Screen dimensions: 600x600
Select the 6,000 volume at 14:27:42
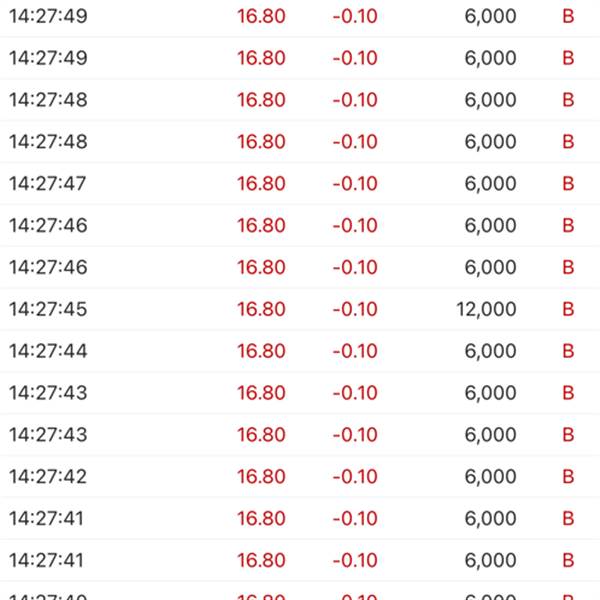click(x=490, y=476)
